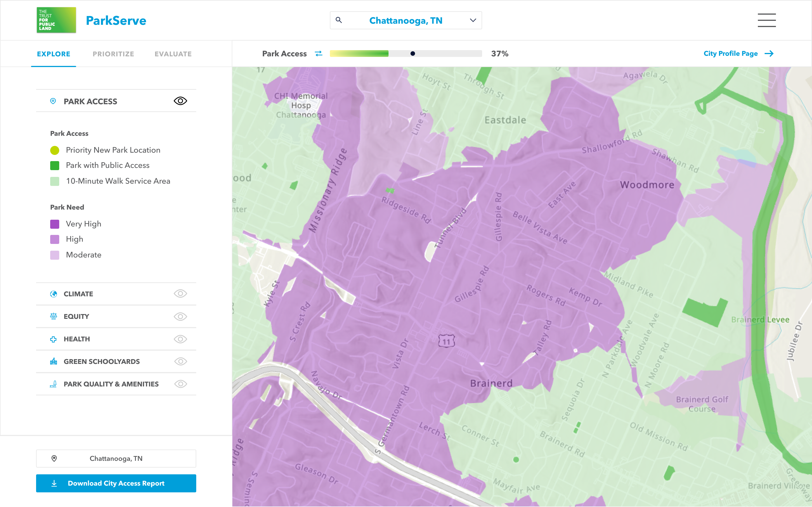Image resolution: width=812 pixels, height=507 pixels.
Task: Click the Park Access progress bar dot
Action: click(413, 54)
